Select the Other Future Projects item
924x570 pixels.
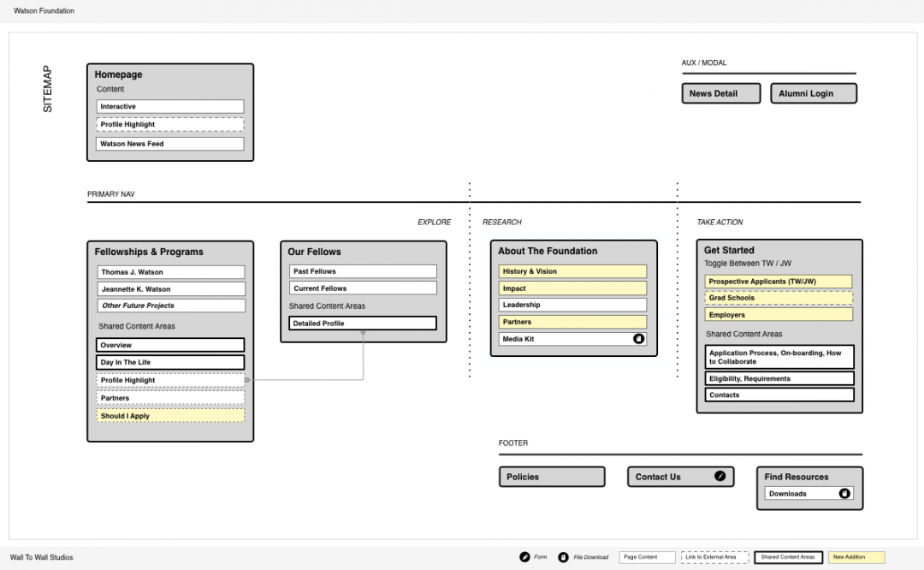(171, 306)
